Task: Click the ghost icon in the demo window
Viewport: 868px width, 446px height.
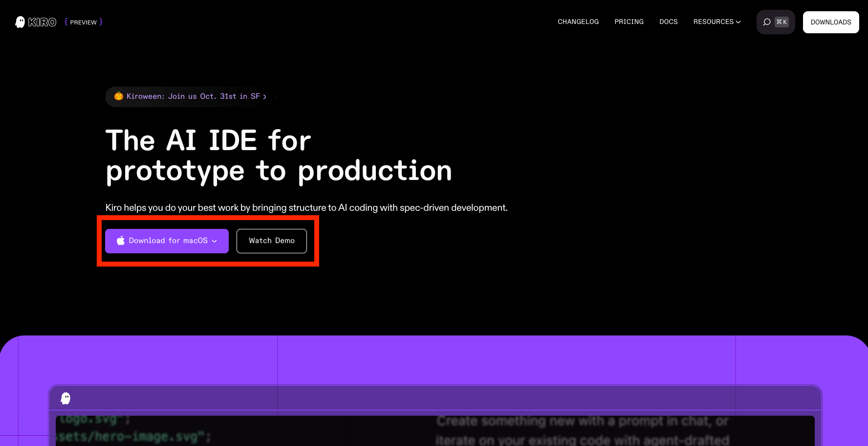Action: coord(65,399)
